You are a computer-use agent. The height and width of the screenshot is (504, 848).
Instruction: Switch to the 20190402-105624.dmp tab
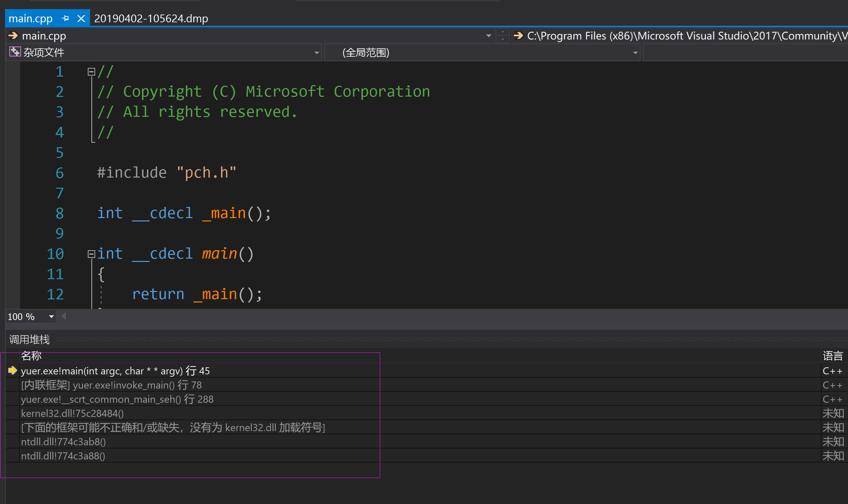pyautogui.click(x=151, y=18)
